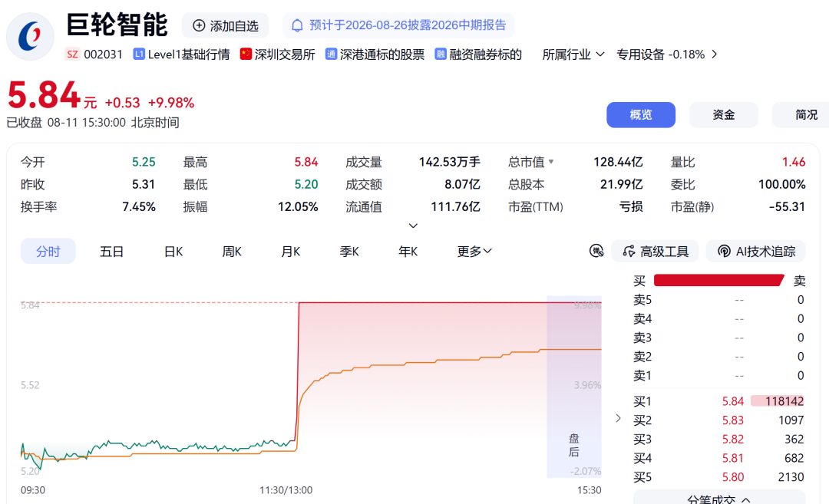Select 年K chart tab
The image size is (829, 504).
coord(408,252)
